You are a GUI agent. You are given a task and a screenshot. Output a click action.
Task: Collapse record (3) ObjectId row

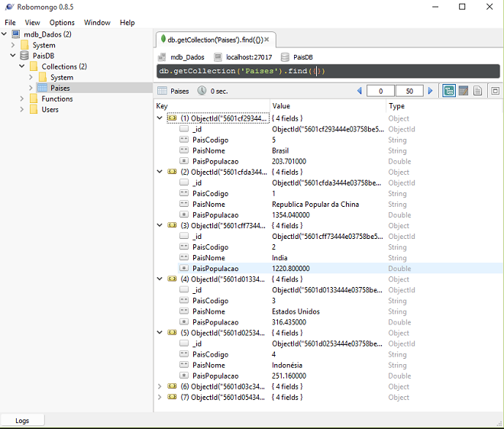point(160,225)
